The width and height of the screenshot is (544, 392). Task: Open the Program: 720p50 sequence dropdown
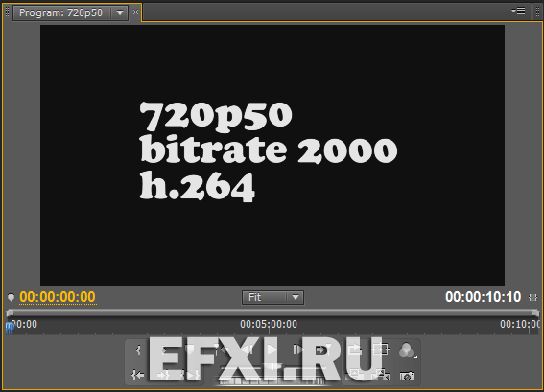tap(120, 13)
